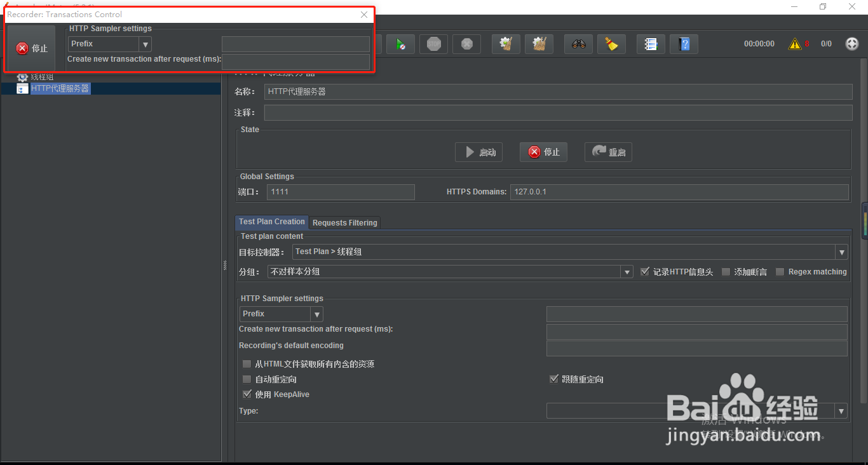
Task: Click the 启动 button in State panel
Action: click(479, 152)
